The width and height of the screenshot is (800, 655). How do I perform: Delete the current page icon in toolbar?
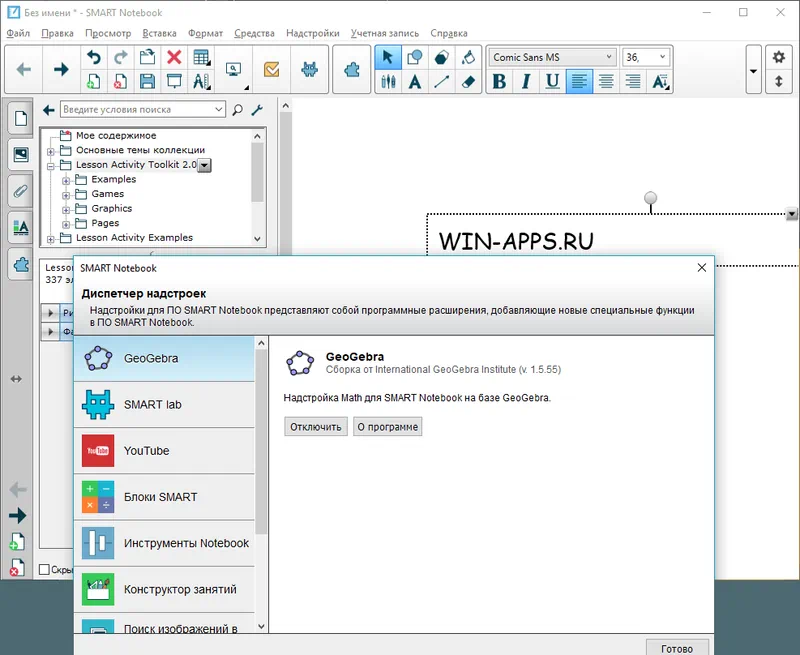pyautogui.click(x=120, y=81)
